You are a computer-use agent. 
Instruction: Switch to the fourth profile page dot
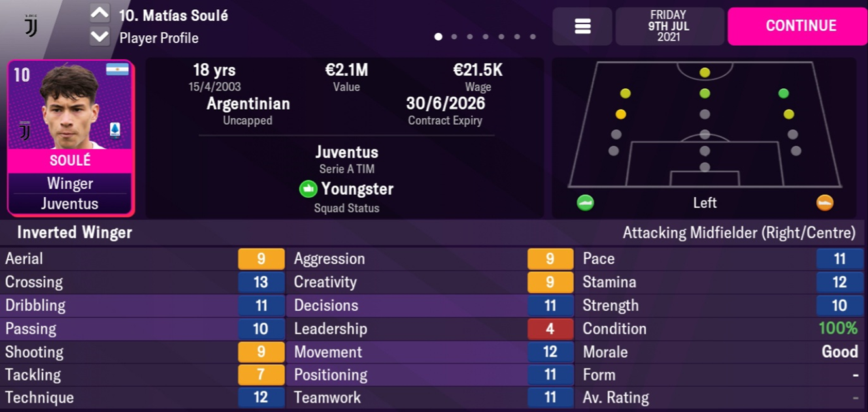pyautogui.click(x=486, y=37)
